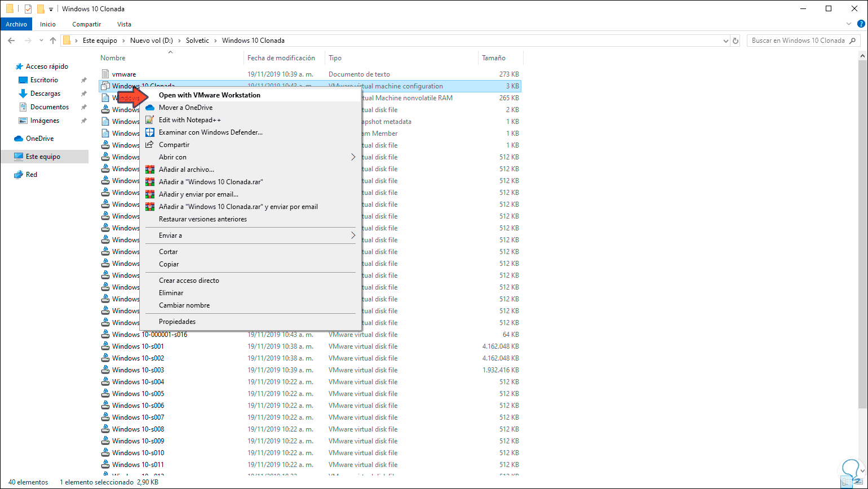The height and width of the screenshot is (489, 868).
Task: Click the folder icon inside the address bar
Action: coord(67,41)
